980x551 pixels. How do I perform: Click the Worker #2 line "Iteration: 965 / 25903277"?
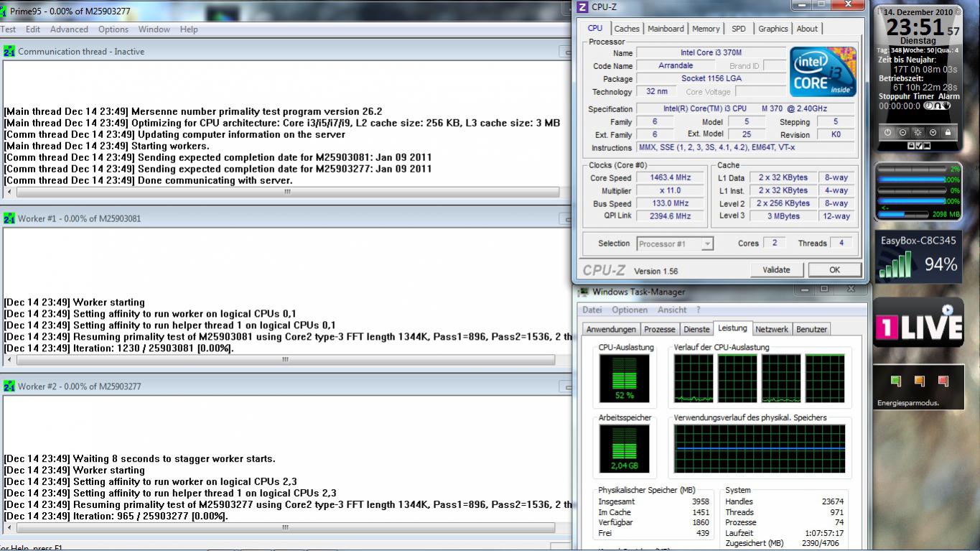point(116,517)
